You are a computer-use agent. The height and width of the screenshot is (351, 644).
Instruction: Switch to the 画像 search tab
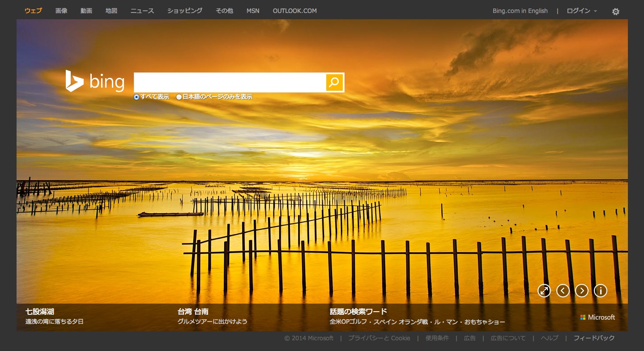61,11
